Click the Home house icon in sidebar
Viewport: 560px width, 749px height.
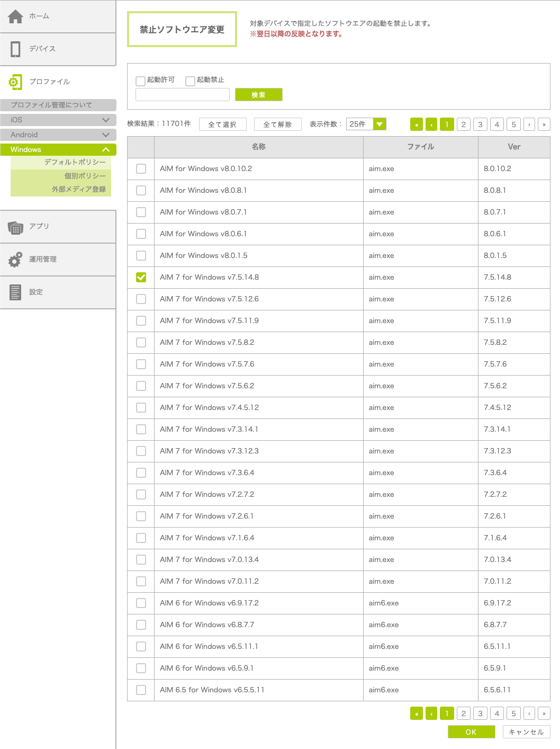click(15, 16)
